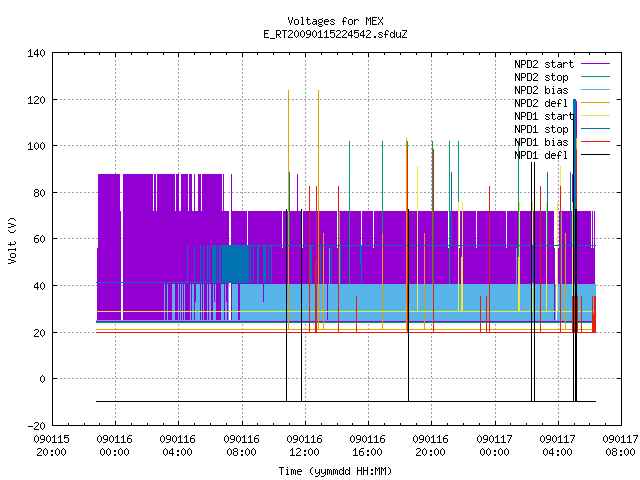Click the x-axis tick 090117 04:00
640x480 pixels.
(558, 446)
